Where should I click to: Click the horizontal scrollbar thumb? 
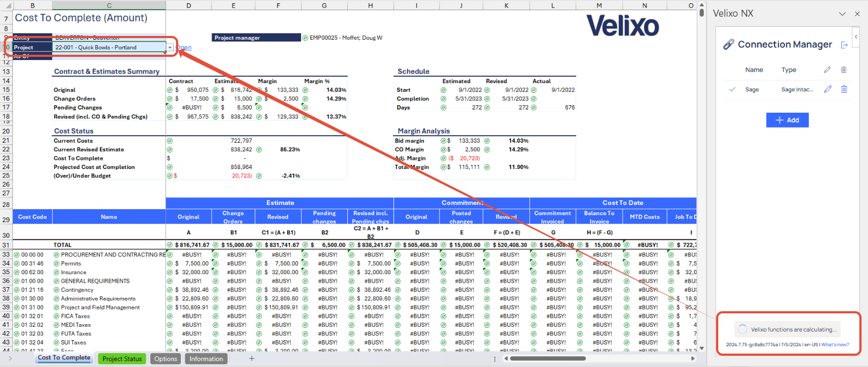coord(548,358)
